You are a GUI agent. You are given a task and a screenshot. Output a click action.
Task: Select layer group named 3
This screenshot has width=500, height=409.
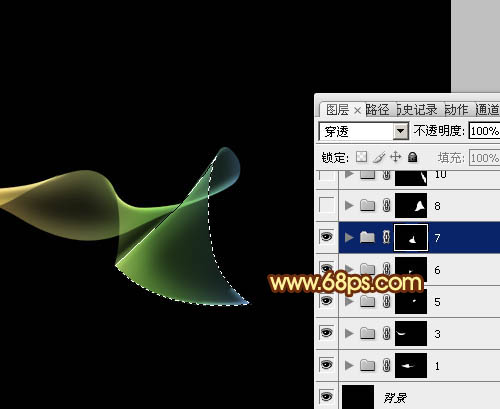(x=437, y=334)
